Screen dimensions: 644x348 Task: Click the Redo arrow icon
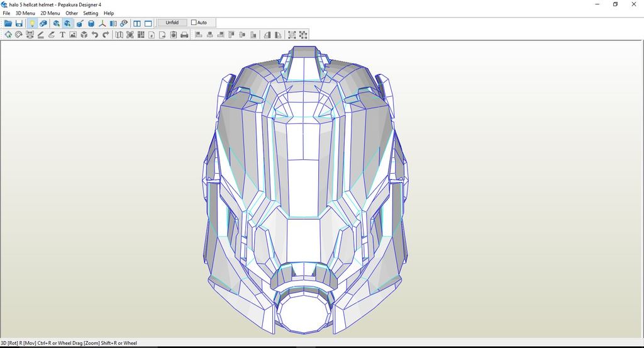coord(104,35)
